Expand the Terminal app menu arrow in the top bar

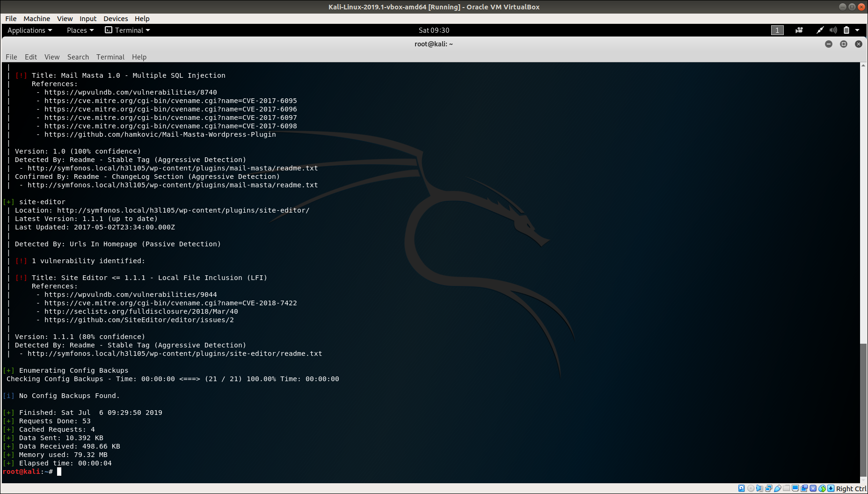coord(148,30)
